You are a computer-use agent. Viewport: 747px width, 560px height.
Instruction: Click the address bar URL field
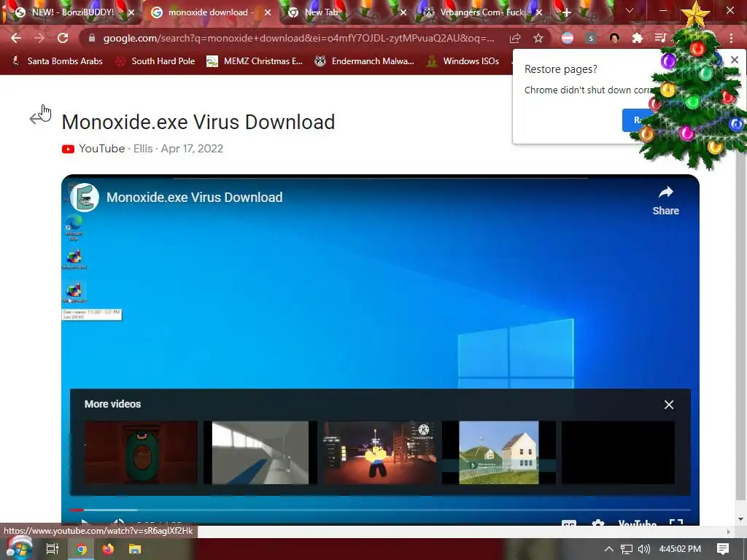298,38
